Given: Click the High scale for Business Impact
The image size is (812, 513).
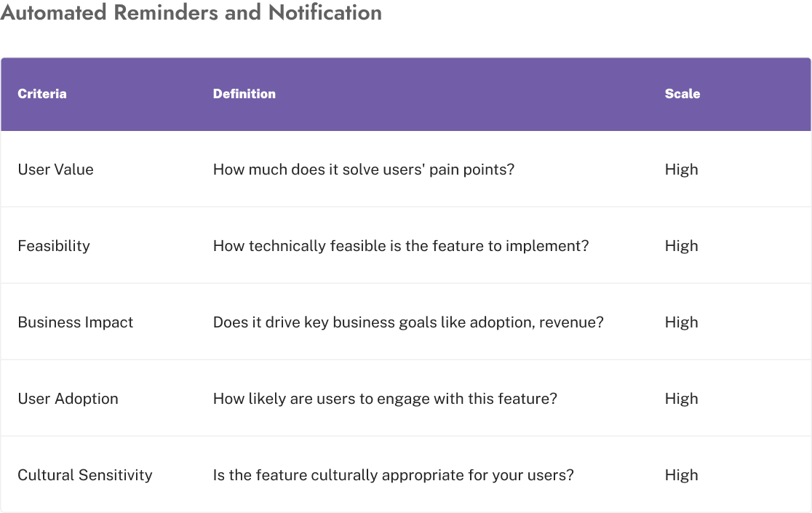Looking at the screenshot, I should 682,322.
